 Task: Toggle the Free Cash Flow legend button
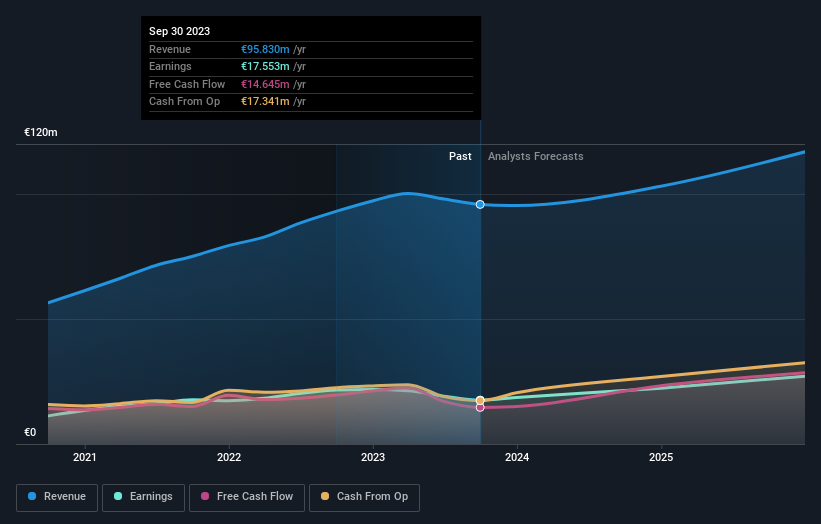click(247, 497)
